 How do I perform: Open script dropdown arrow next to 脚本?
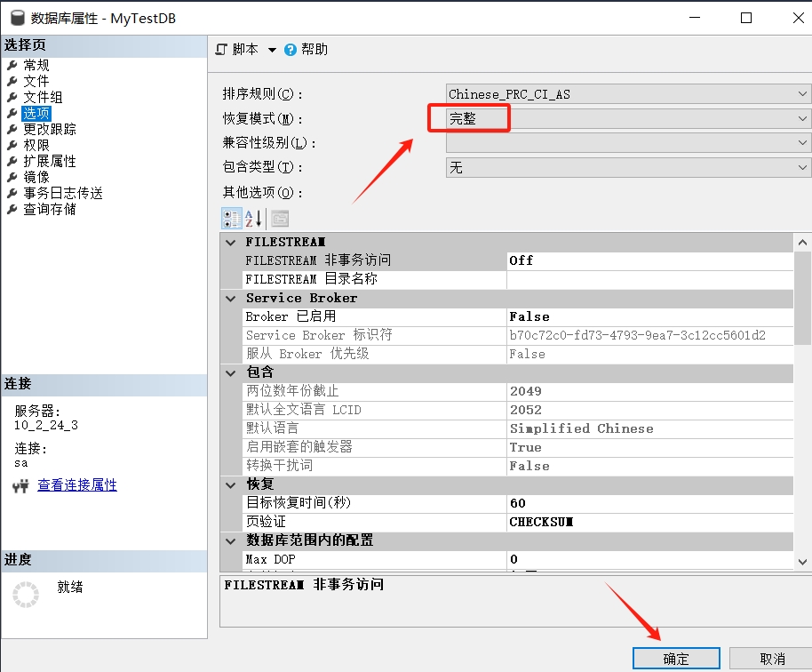(272, 50)
